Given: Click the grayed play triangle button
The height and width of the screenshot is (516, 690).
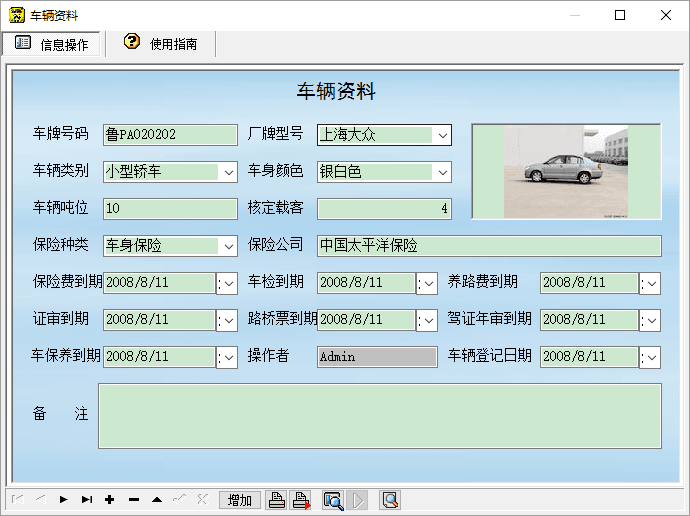Looking at the screenshot, I should 357,500.
